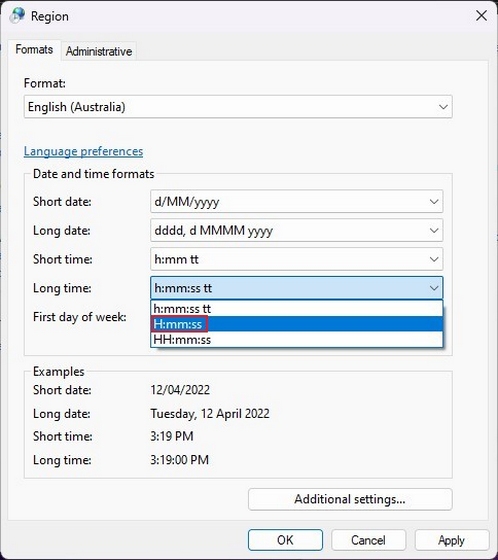Open the Language preferences link
498x560 pixels.
coord(83,151)
